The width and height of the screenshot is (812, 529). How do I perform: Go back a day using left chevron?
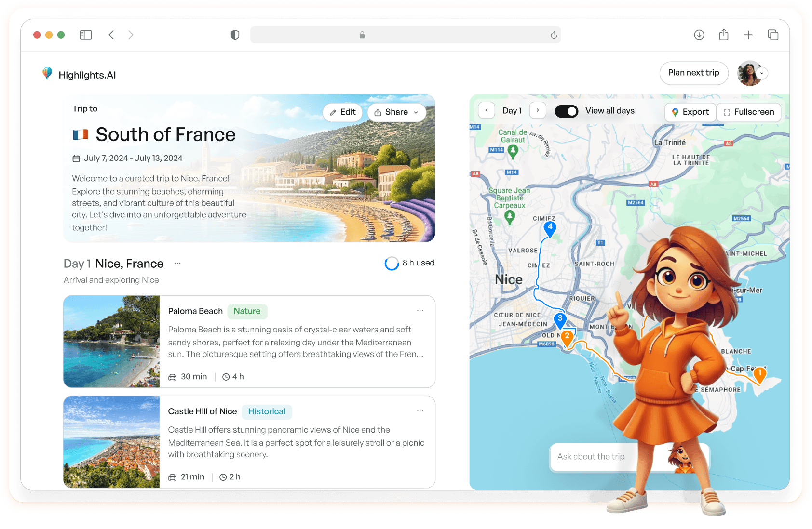point(487,110)
